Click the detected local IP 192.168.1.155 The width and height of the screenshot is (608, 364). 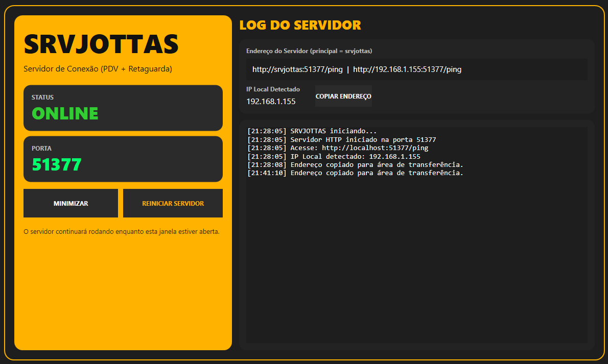click(271, 101)
